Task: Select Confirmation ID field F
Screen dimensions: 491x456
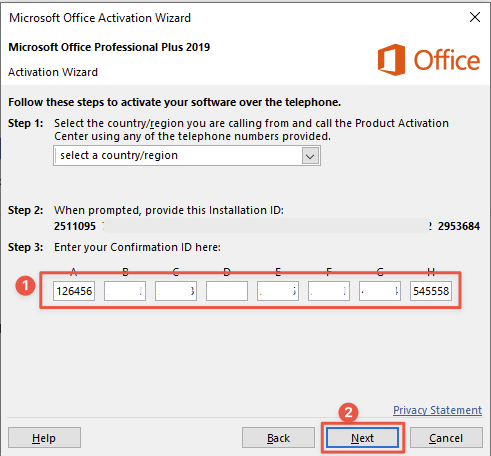Action: click(329, 291)
